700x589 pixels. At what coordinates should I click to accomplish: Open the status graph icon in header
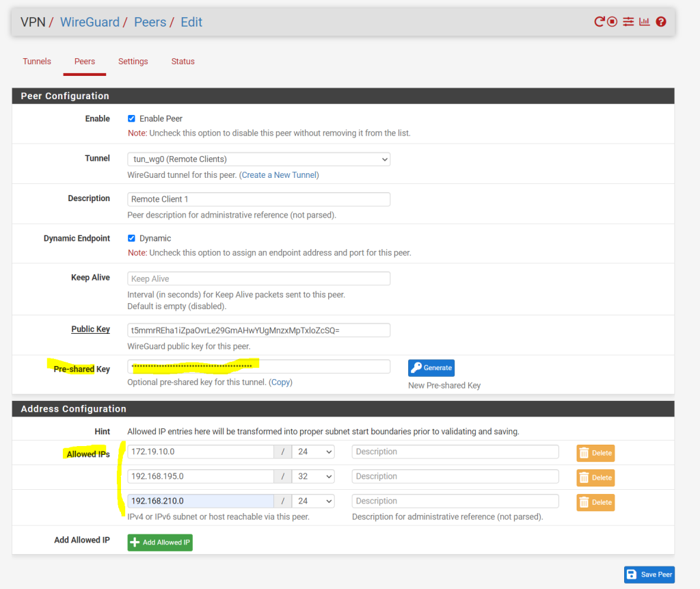click(644, 21)
